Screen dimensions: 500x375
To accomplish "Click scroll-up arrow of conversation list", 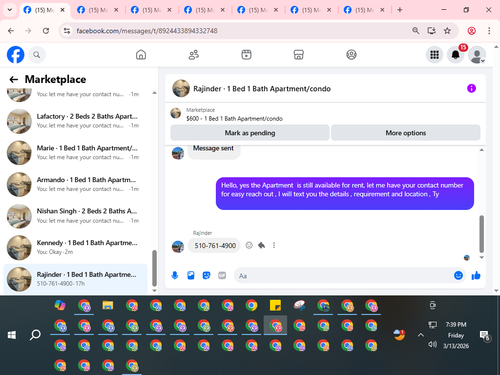I will point(154,93).
